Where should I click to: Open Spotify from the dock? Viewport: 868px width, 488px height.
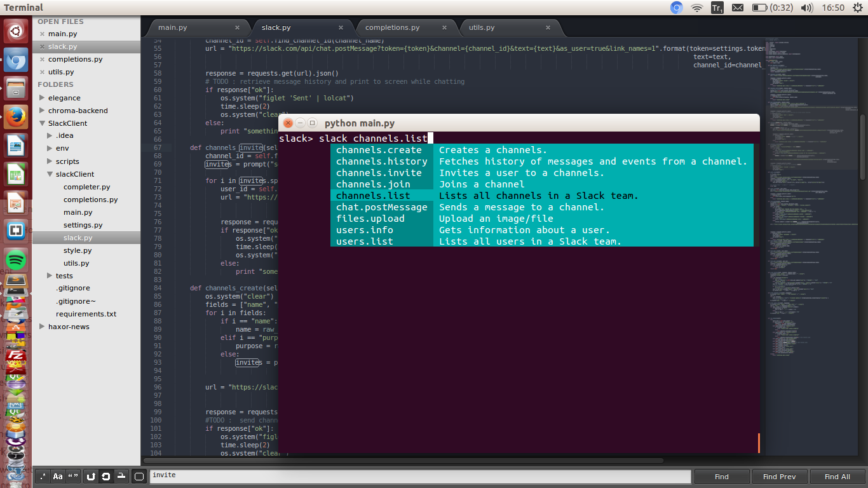(x=16, y=260)
